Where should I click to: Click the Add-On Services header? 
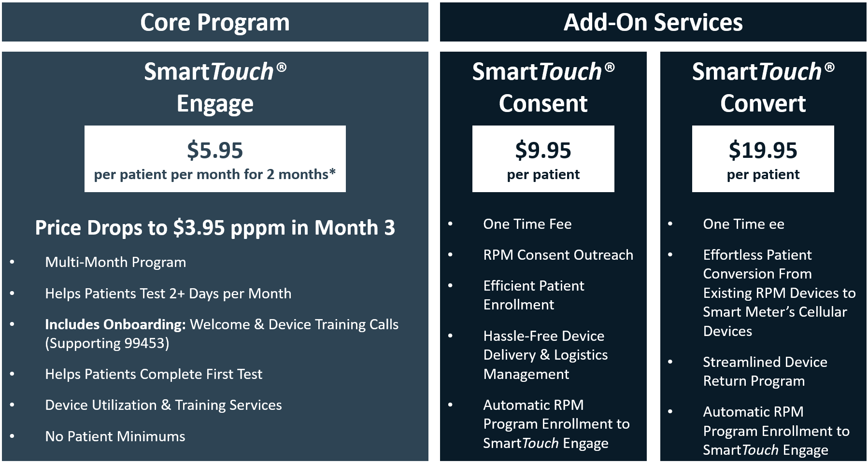(653, 23)
